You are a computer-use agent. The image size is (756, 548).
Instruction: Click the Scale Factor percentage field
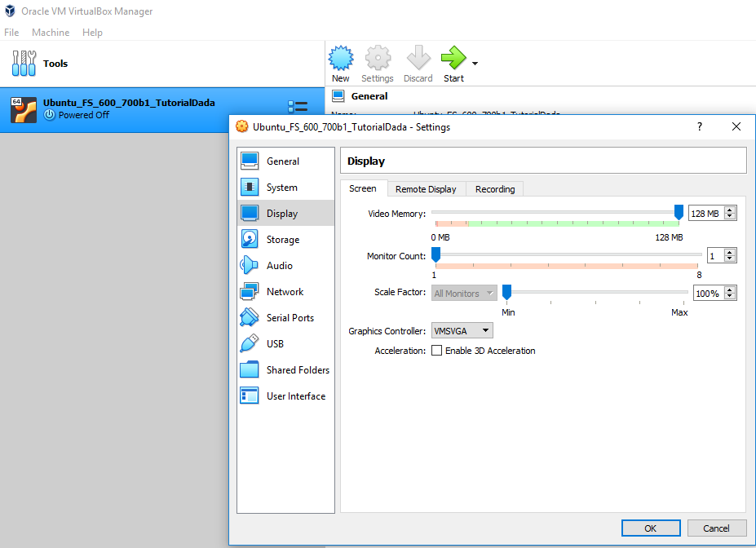(x=707, y=293)
